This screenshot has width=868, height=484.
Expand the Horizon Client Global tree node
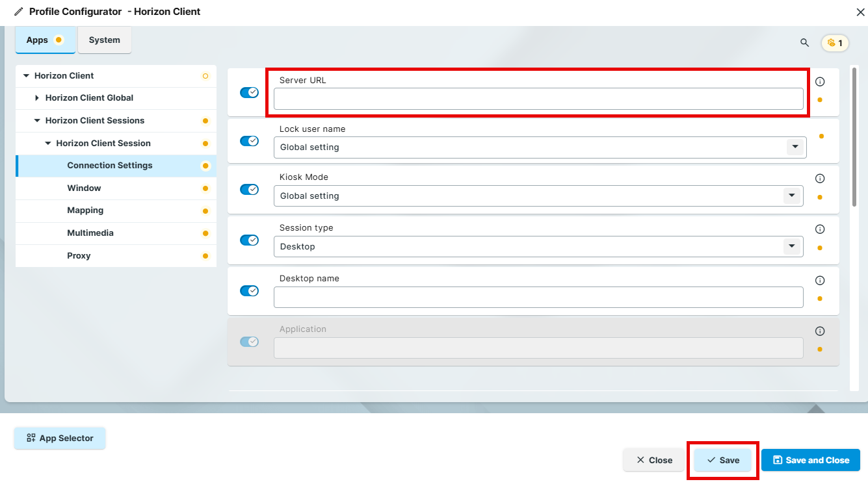37,97
